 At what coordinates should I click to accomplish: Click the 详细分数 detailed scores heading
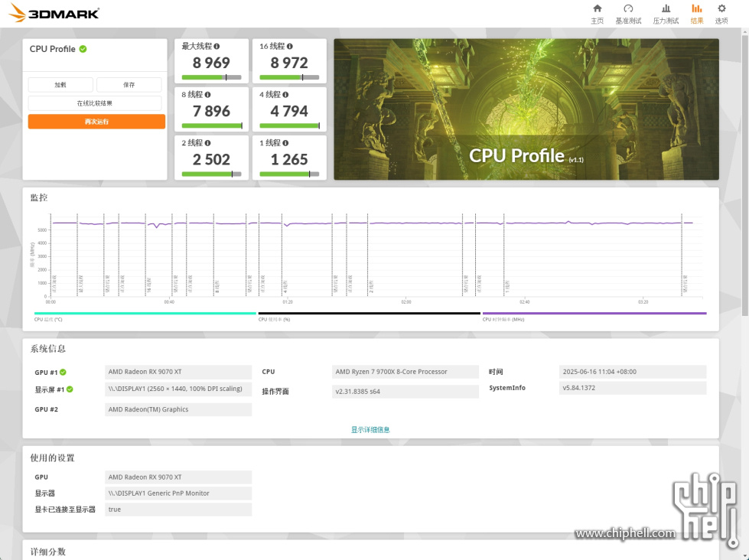pos(47,552)
